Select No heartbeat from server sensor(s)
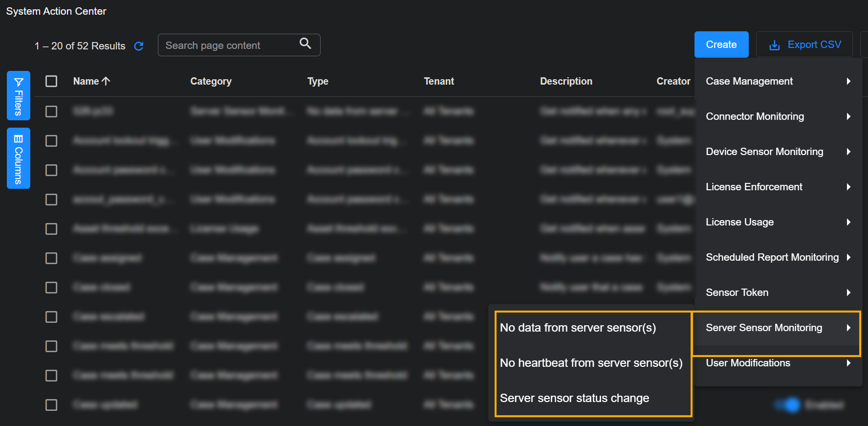Viewport: 868px width, 426px height. pyautogui.click(x=591, y=363)
